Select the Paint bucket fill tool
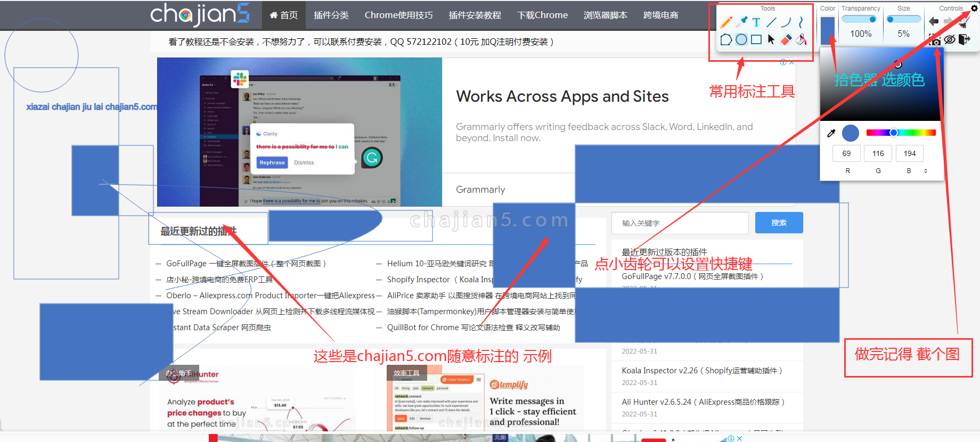This screenshot has width=980, height=442. click(x=801, y=39)
